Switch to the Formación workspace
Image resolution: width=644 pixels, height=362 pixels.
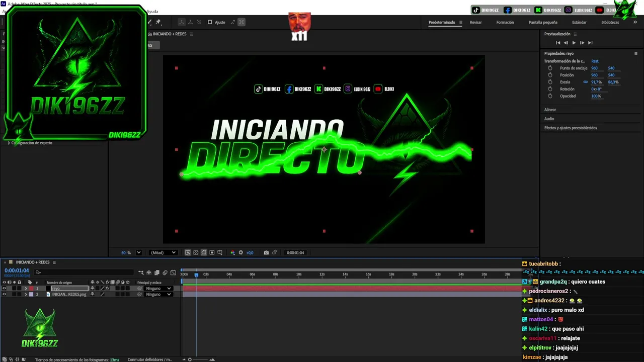tap(505, 22)
